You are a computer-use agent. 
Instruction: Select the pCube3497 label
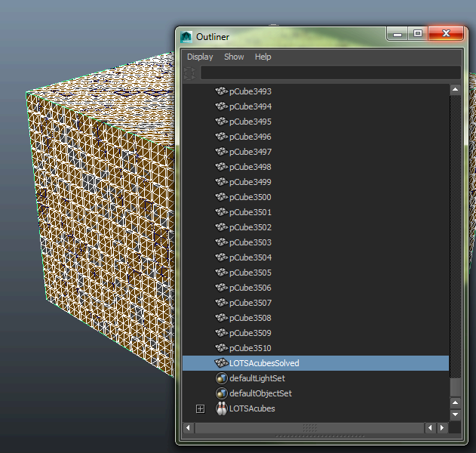click(250, 152)
